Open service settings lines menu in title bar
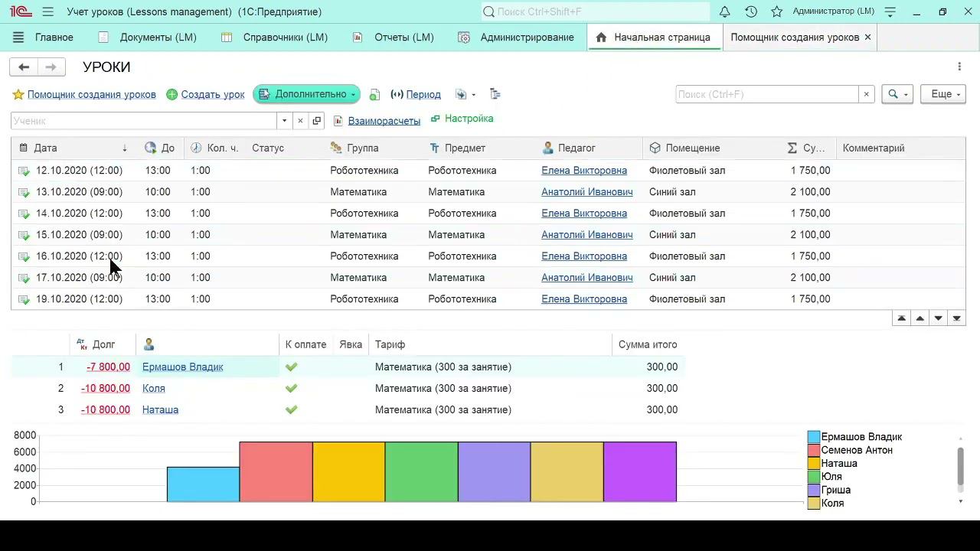The height and width of the screenshot is (551, 980). pos(890,11)
